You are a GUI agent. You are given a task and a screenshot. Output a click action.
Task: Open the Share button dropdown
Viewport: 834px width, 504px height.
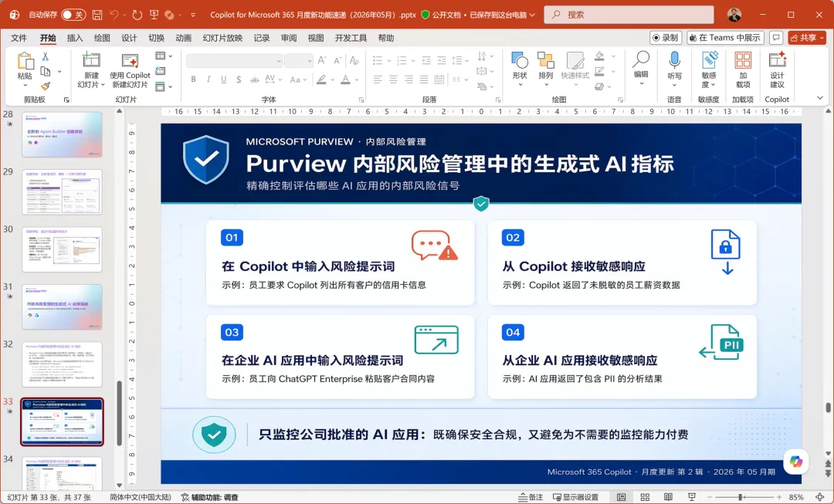pyautogui.click(x=822, y=38)
